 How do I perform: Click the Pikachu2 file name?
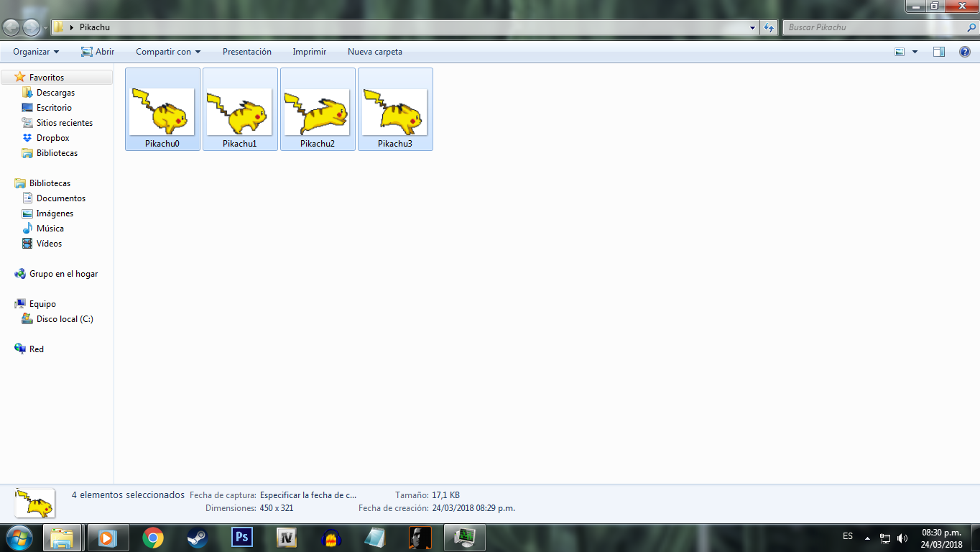(318, 144)
